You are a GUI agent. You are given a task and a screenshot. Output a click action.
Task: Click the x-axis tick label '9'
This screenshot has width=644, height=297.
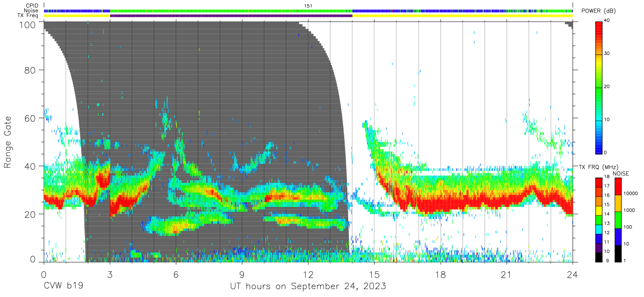[242, 275]
